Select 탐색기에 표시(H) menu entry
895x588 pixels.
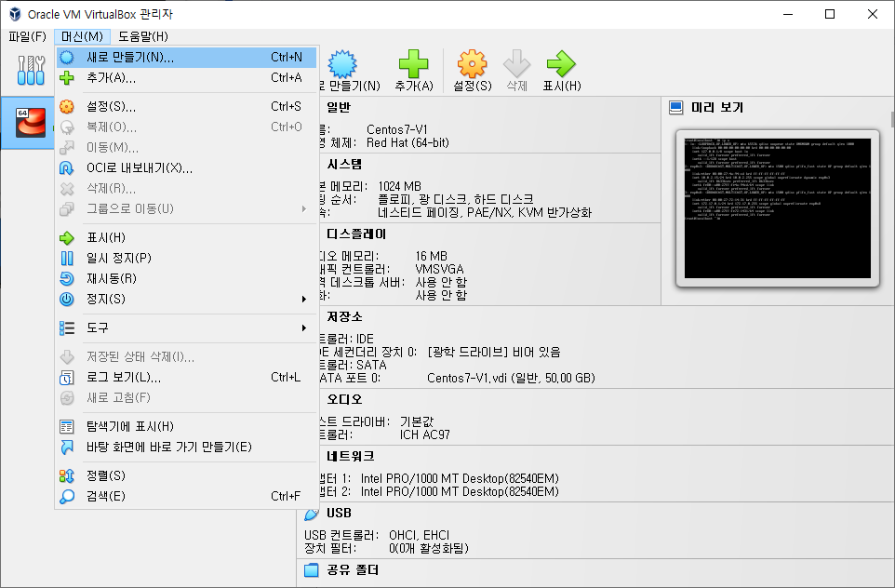tap(187, 426)
